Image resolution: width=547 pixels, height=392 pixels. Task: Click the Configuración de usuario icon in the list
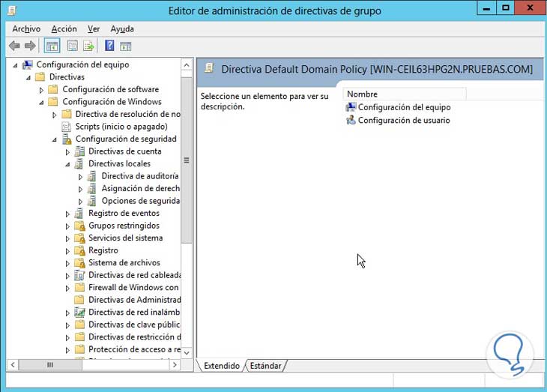[x=351, y=120]
